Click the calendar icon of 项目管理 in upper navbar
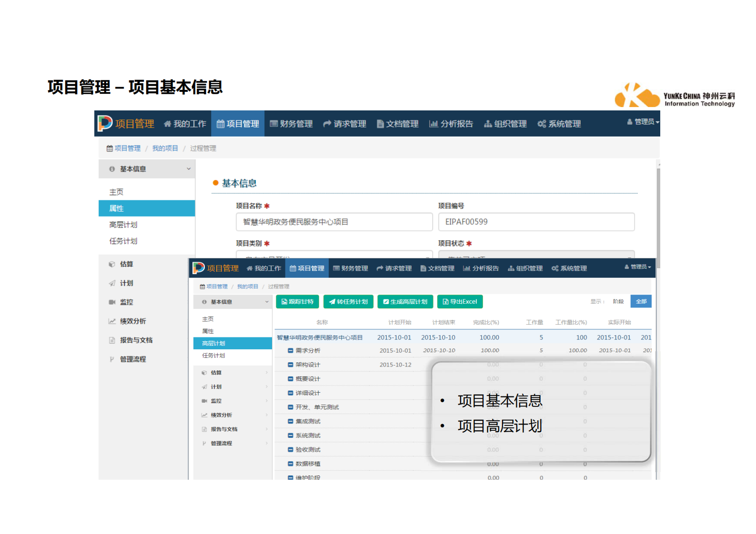Viewport: 756px width, 534px height. point(221,124)
